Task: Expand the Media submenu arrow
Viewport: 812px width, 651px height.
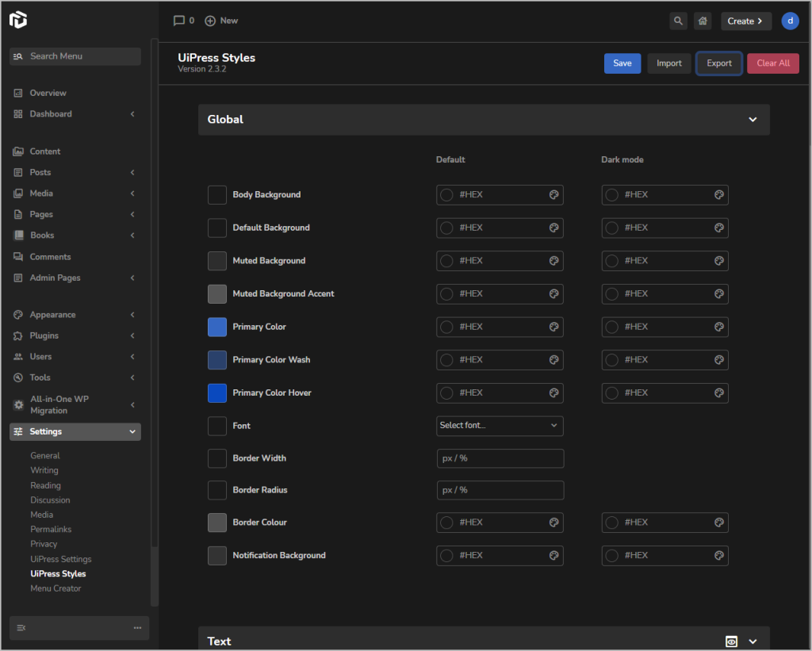Action: 132,193
